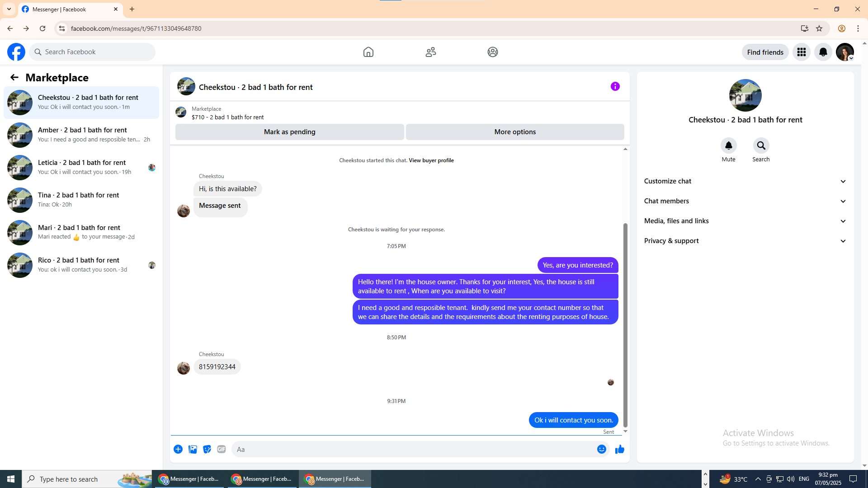Image resolution: width=868 pixels, height=488 pixels.
Task: Click the Aa message input field
Action: (x=411, y=449)
